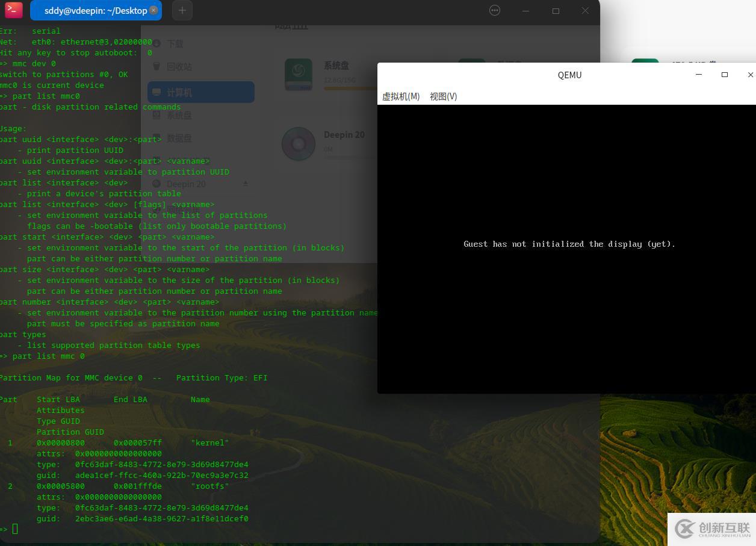The width and height of the screenshot is (756, 546).
Task: Minimize the QEMU window
Action: coord(699,75)
